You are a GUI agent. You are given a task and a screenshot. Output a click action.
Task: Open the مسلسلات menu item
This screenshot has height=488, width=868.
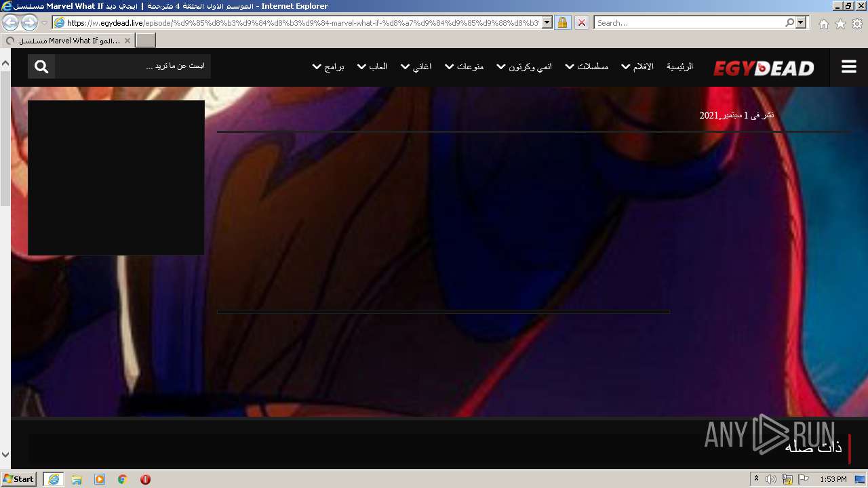pyautogui.click(x=593, y=66)
